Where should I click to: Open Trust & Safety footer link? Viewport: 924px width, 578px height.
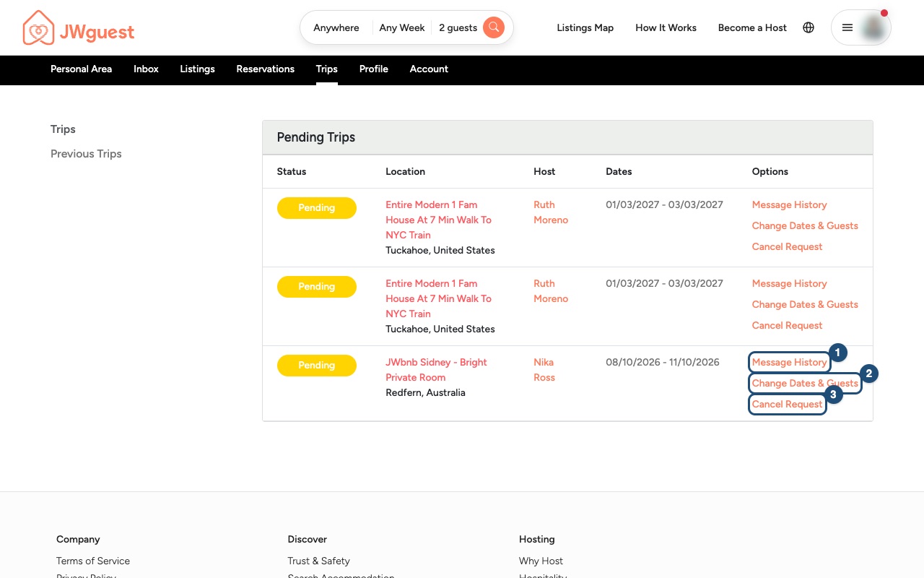point(318,561)
